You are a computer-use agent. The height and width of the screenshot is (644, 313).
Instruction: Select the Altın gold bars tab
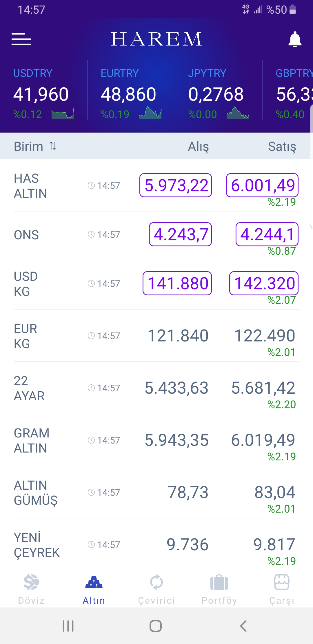point(94,589)
